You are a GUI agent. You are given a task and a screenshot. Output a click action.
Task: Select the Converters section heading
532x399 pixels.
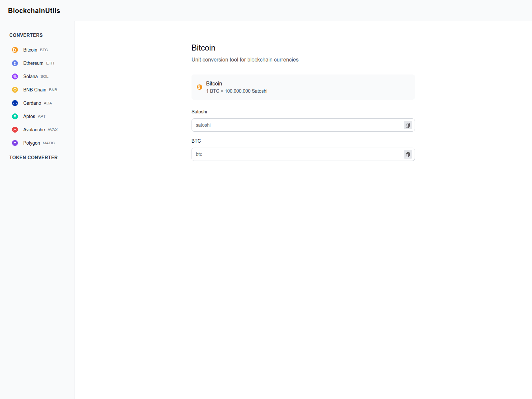pos(26,35)
